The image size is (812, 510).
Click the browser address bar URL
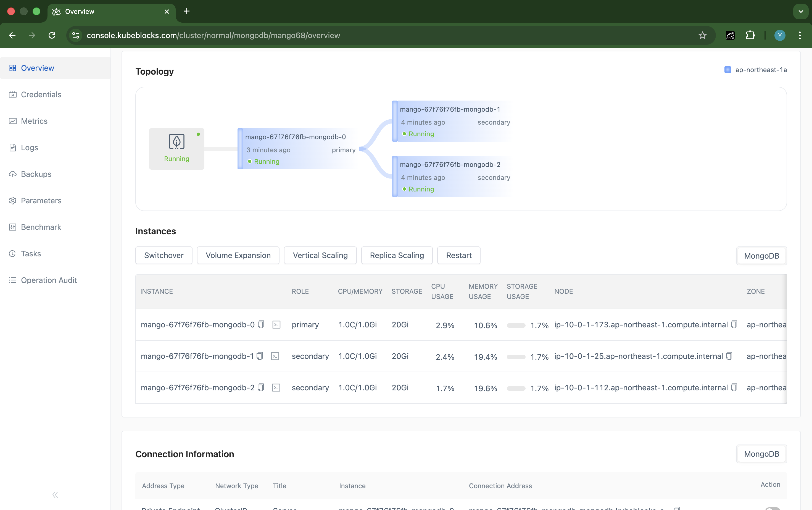point(213,35)
